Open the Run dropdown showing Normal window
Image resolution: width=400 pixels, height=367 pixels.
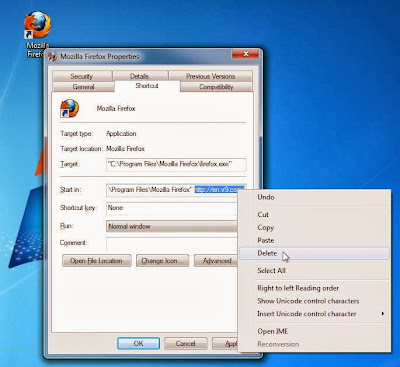pos(172,226)
